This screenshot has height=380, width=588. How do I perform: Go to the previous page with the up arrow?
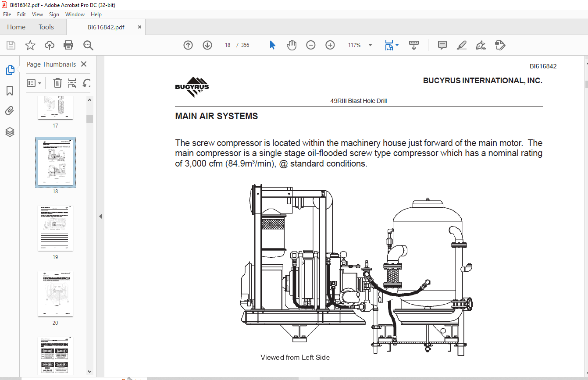click(188, 45)
